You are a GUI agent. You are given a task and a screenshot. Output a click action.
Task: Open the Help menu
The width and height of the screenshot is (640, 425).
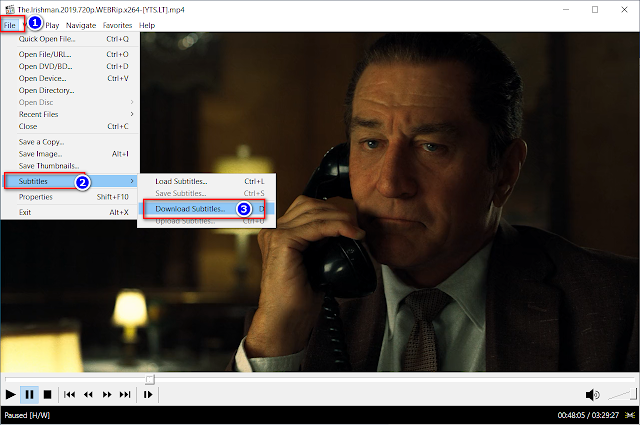coord(147,25)
